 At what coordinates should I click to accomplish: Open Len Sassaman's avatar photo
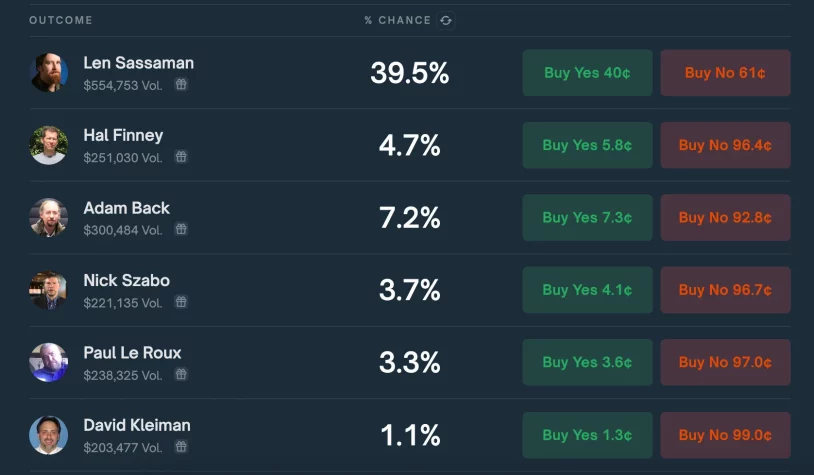tap(49, 73)
